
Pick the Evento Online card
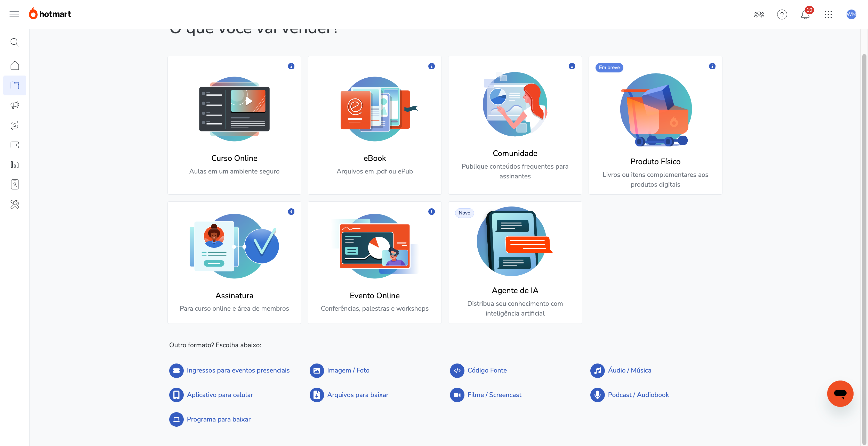pos(375,262)
